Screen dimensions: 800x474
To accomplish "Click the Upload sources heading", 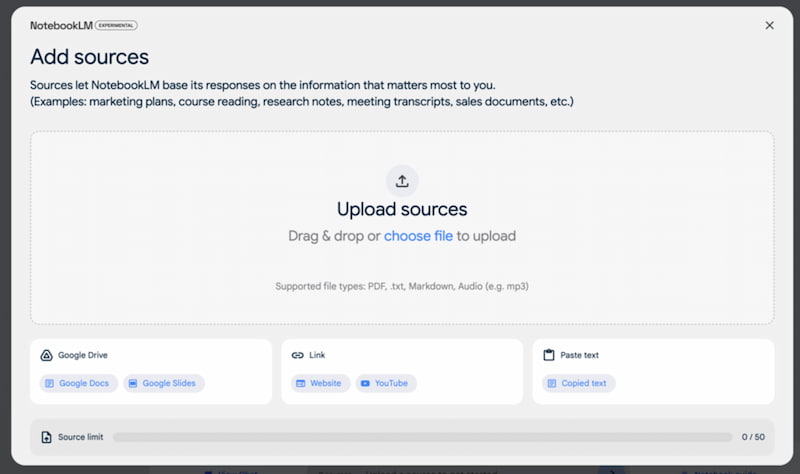I will 402,209.
